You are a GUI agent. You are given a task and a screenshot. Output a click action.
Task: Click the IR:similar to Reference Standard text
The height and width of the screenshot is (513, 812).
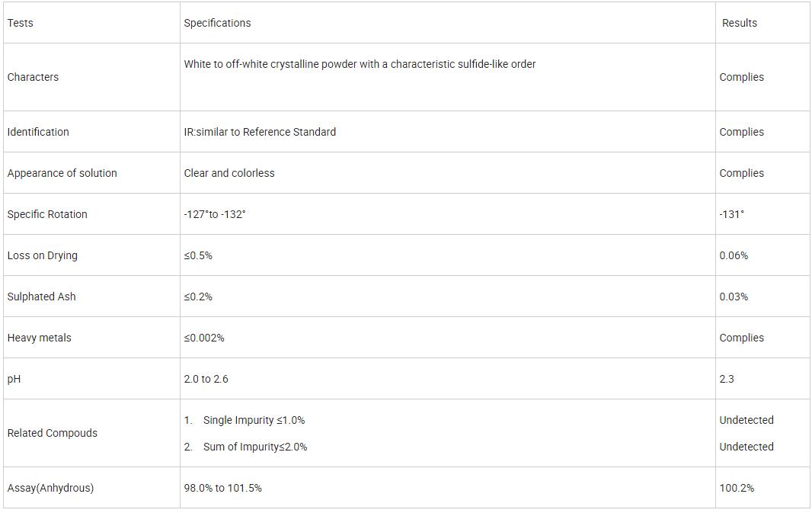pos(260,132)
